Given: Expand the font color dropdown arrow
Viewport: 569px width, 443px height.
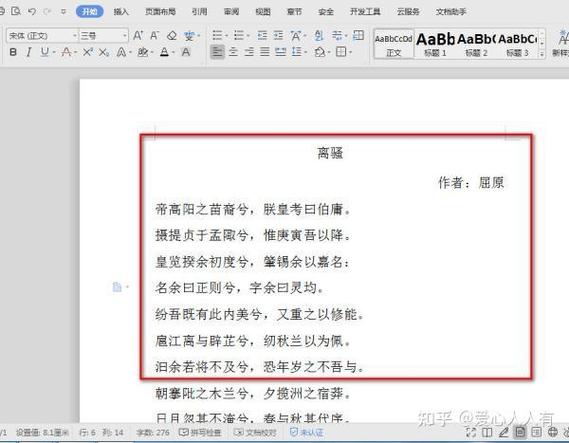Looking at the screenshot, I should [173, 53].
